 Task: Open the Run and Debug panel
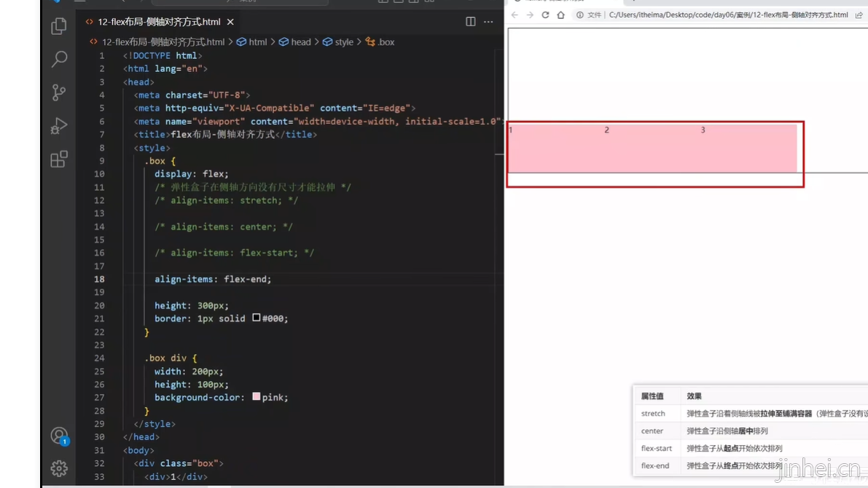click(59, 125)
